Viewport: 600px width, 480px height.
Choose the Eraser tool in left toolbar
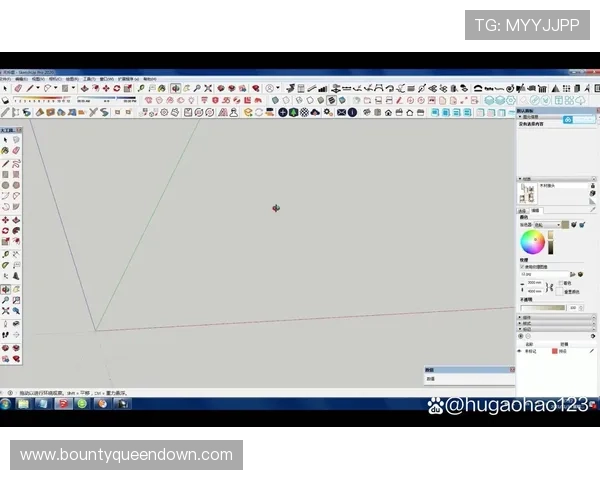16,150
